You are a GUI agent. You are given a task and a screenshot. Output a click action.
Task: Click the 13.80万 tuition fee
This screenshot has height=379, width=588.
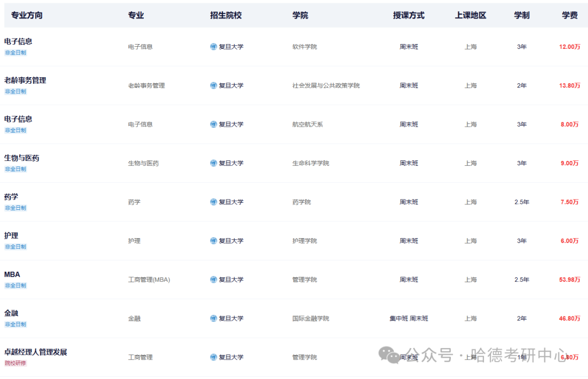(x=569, y=86)
